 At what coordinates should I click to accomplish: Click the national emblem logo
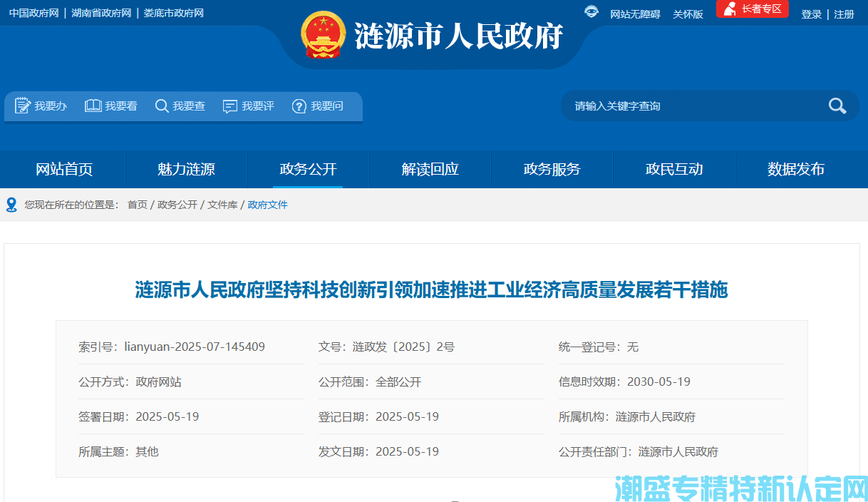[x=323, y=35]
